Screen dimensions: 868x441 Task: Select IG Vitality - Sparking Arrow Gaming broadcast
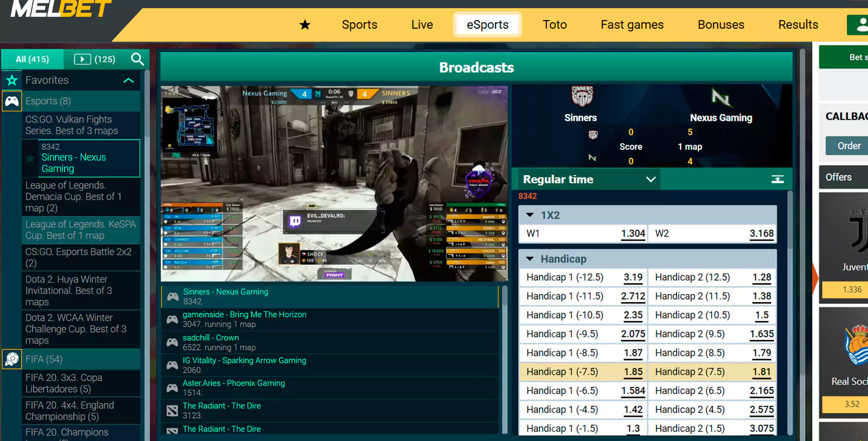click(x=330, y=365)
